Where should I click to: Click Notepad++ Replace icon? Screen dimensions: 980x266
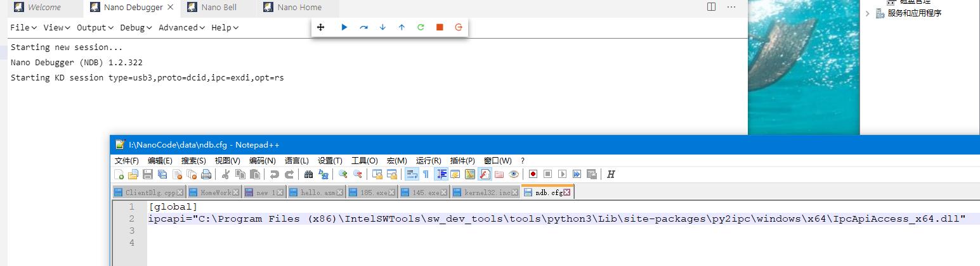(x=323, y=174)
